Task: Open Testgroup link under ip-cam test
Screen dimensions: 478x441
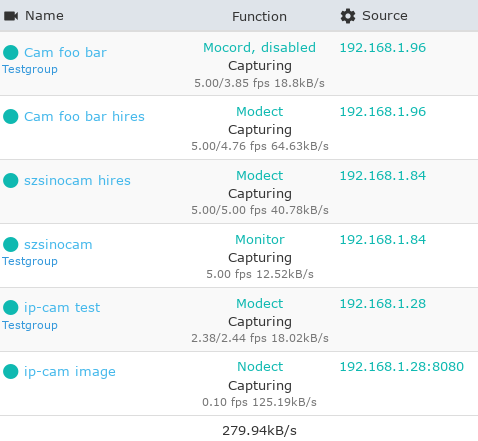Action: tap(30, 325)
